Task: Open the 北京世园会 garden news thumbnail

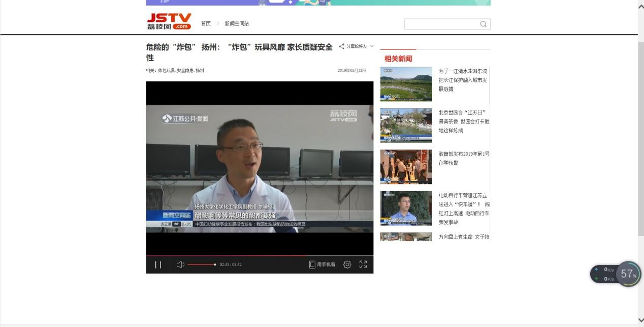Action: pos(406,125)
